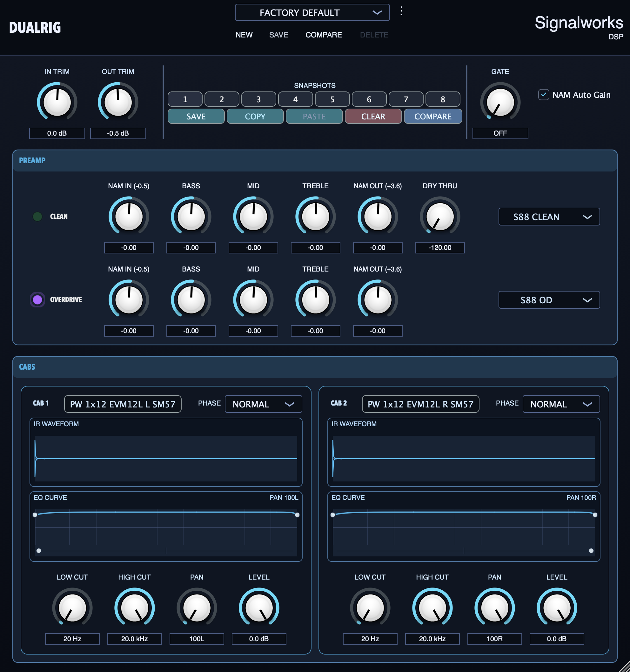This screenshot has width=630, height=672.
Task: Click Cab 1 LEVEL knob
Action: click(259, 608)
